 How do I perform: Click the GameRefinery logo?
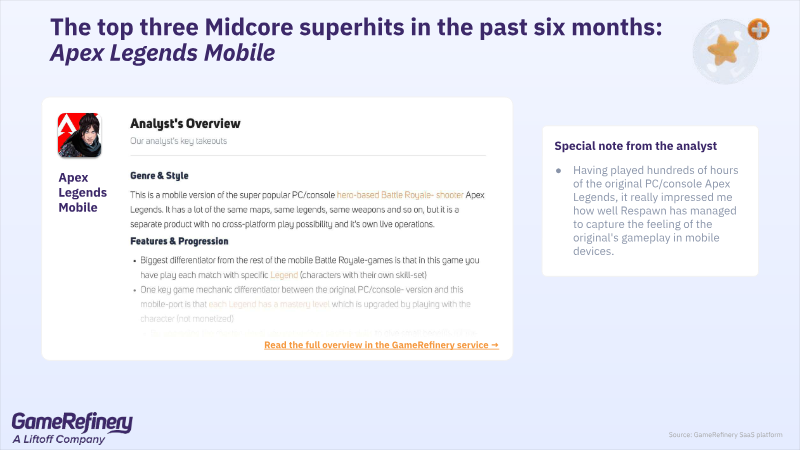pos(72,428)
